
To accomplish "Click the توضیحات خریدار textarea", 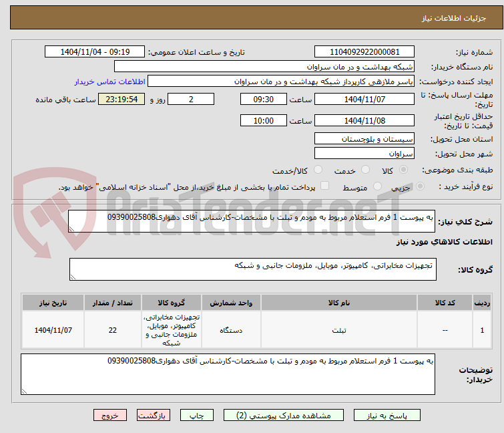I will pyautogui.click(x=228, y=374).
